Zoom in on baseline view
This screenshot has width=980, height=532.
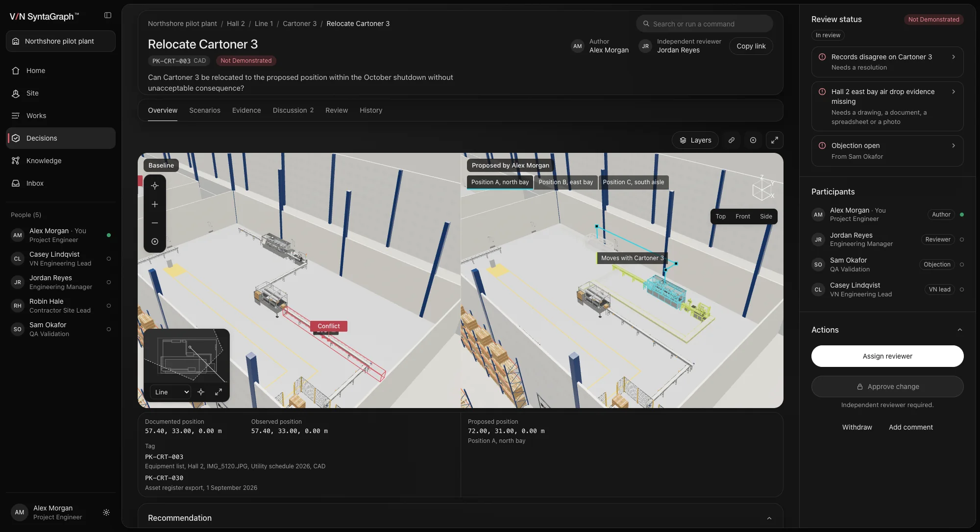[x=155, y=204]
